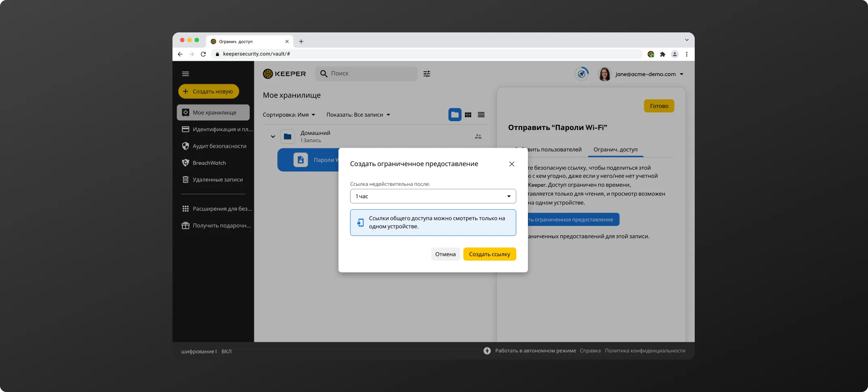Switch to list view icon

point(481,115)
